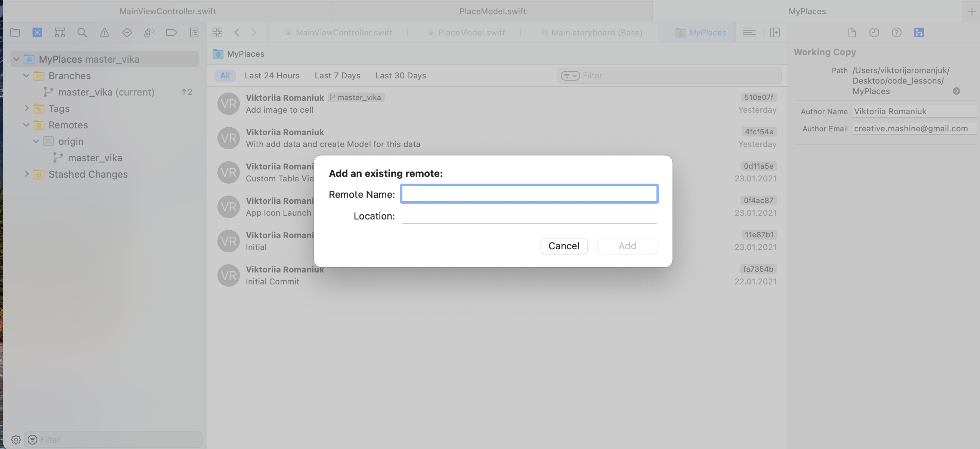
Task: Expand the Tags group
Action: 26,108
